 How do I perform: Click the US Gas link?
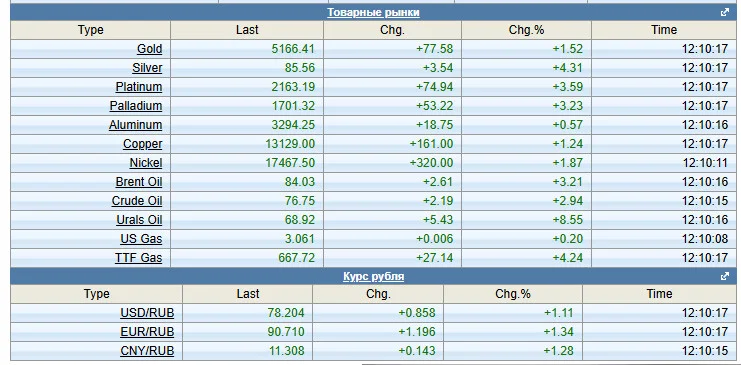click(141, 239)
